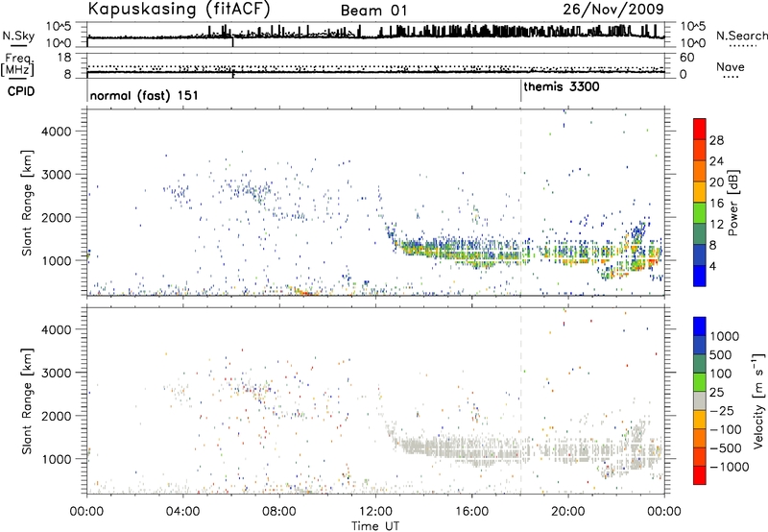Click the 'Power [dB]' colorbar label

[732, 203]
